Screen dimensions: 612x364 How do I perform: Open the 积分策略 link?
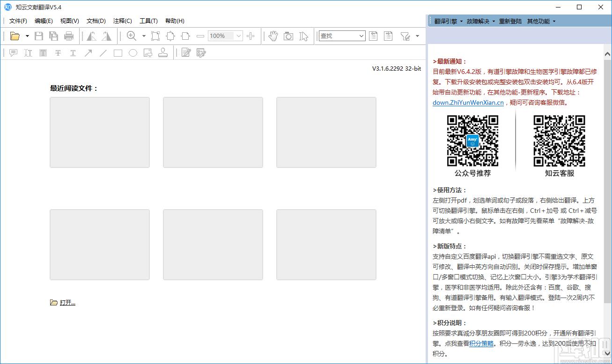pyautogui.click(x=481, y=343)
